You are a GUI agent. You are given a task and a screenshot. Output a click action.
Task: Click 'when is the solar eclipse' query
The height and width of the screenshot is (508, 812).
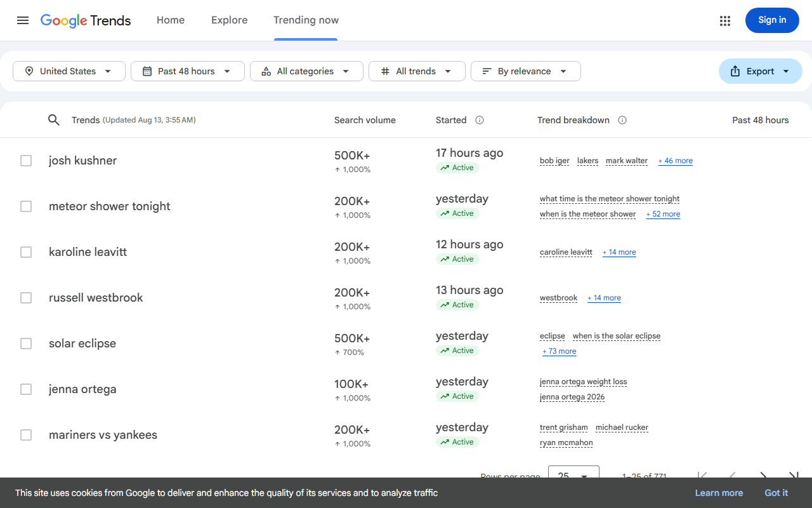(x=617, y=336)
